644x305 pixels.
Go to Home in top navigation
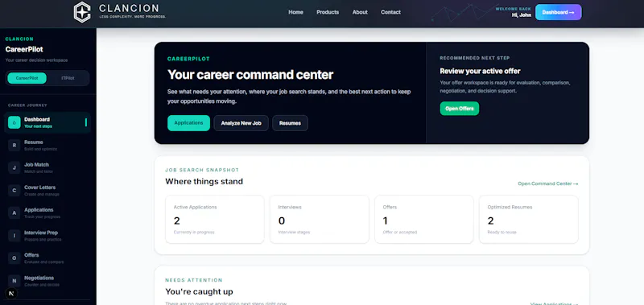pos(295,12)
